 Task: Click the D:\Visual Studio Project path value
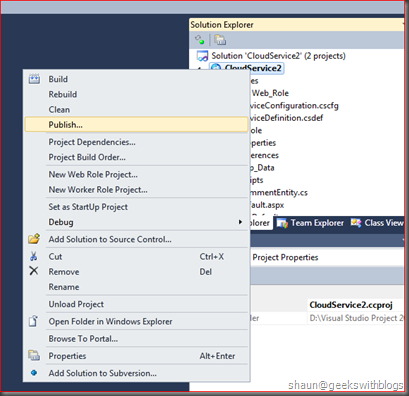(356, 318)
